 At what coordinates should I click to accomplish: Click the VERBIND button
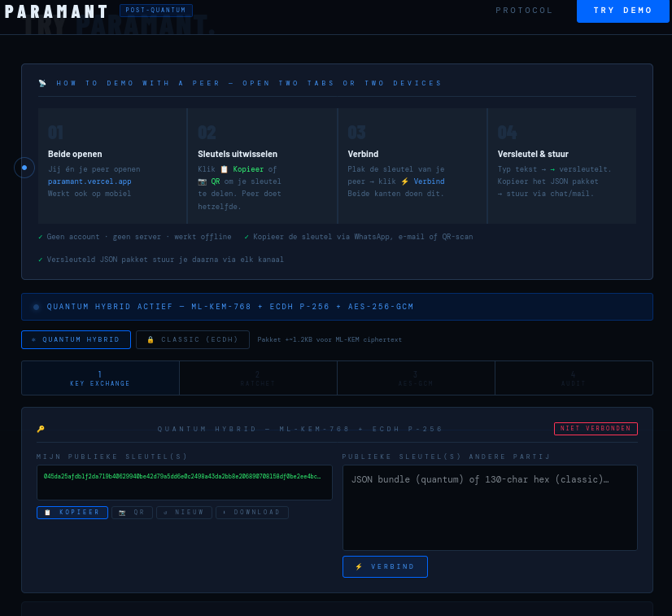[x=385, y=566]
